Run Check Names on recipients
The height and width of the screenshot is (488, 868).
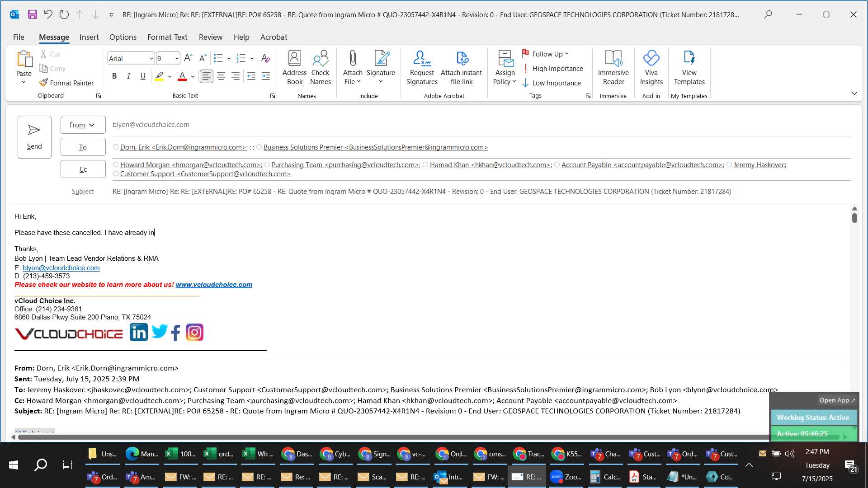(321, 68)
